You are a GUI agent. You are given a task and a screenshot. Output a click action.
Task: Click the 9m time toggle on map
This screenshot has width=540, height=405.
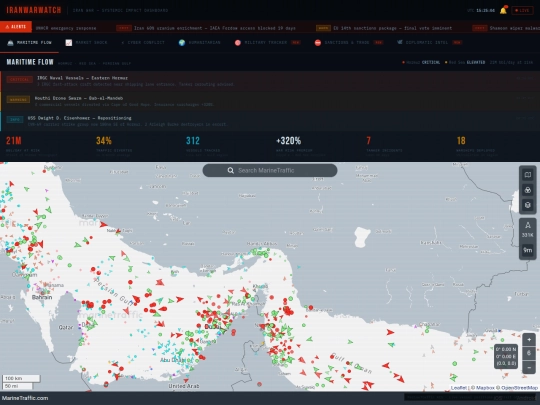coord(528,250)
